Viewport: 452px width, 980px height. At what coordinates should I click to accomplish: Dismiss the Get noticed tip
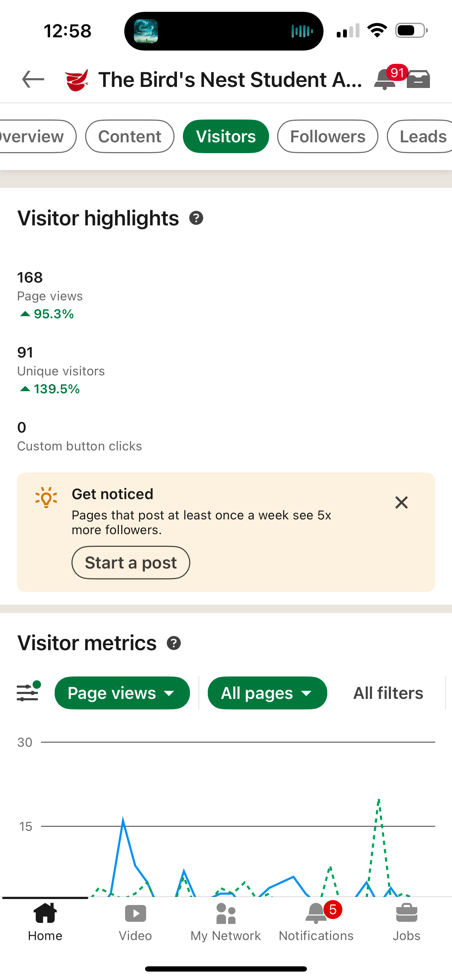pos(402,503)
